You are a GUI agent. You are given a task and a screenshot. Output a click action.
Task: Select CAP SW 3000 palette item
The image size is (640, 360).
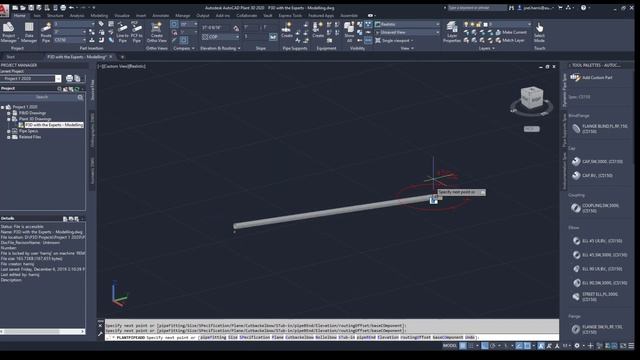pyautogui.click(x=597, y=162)
